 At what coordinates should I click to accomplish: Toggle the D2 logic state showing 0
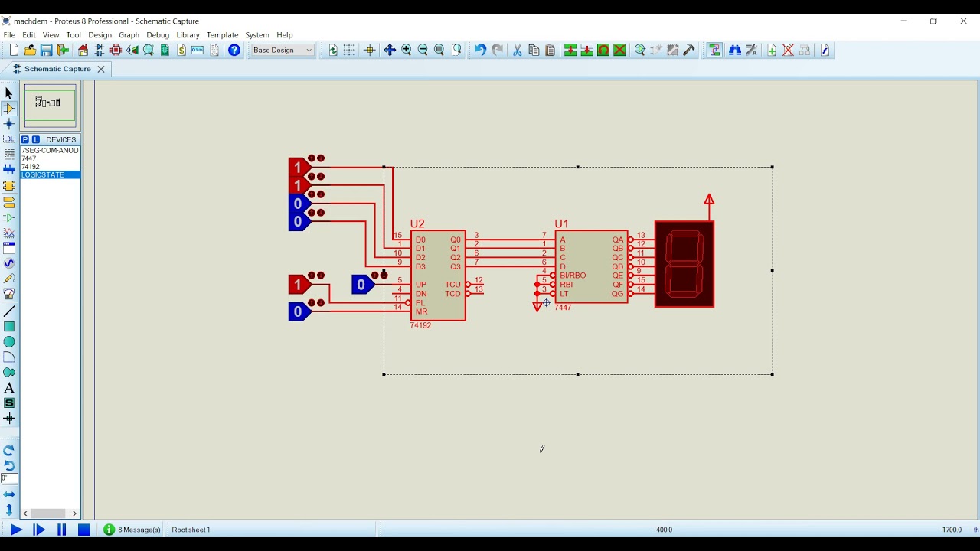[299, 204]
